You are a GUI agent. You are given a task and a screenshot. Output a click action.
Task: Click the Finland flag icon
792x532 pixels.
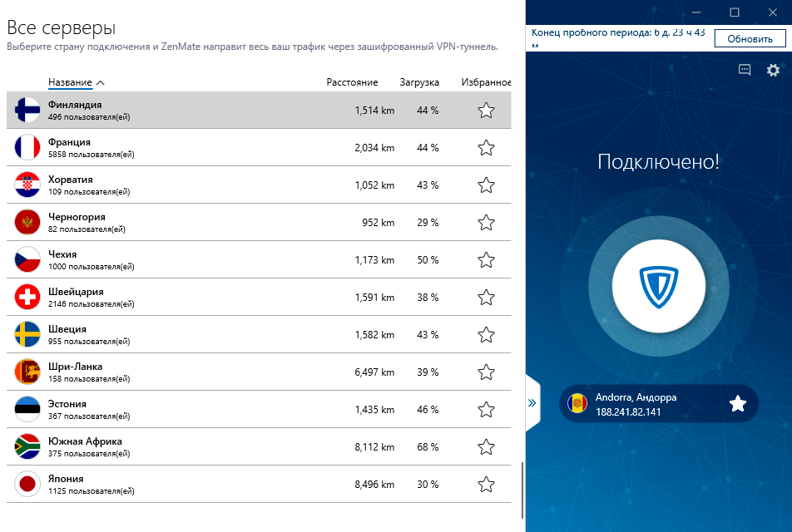(x=27, y=110)
